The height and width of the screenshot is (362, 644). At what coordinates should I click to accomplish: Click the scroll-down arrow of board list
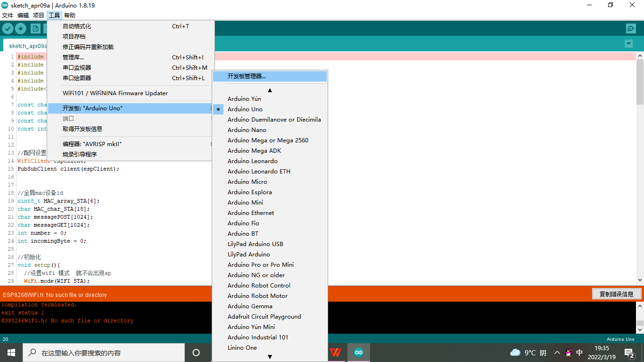[270, 357]
